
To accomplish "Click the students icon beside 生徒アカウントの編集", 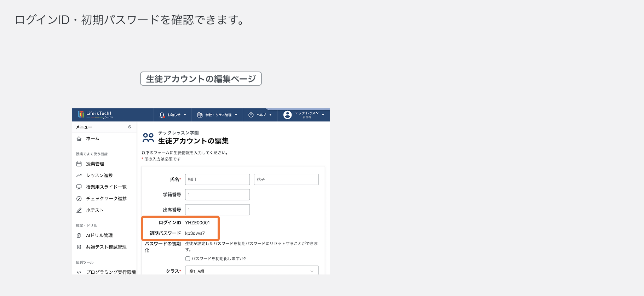I will pos(148,138).
